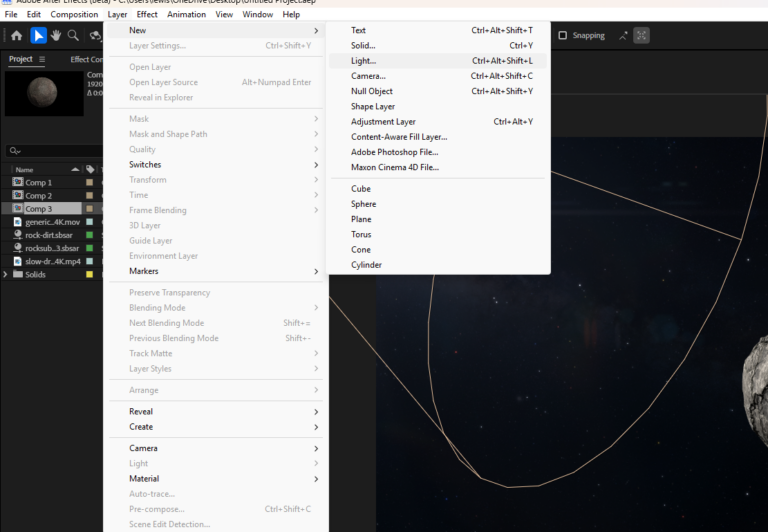
Task: Click the Project search input field
Action: pos(55,151)
